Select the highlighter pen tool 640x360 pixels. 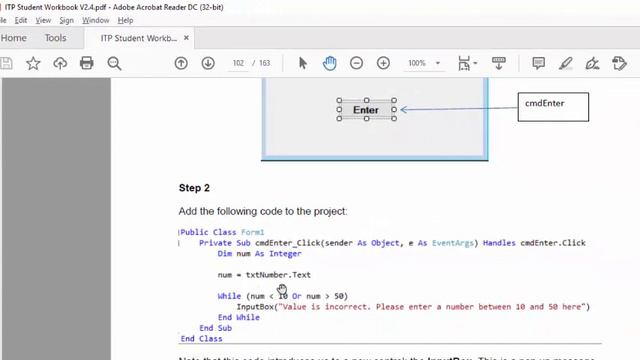point(566,63)
